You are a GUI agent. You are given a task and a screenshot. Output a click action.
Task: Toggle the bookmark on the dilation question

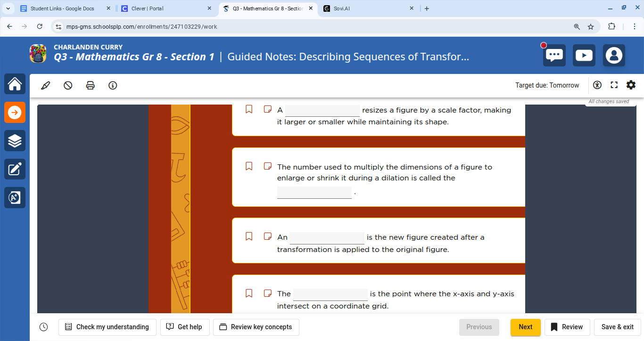point(249,166)
